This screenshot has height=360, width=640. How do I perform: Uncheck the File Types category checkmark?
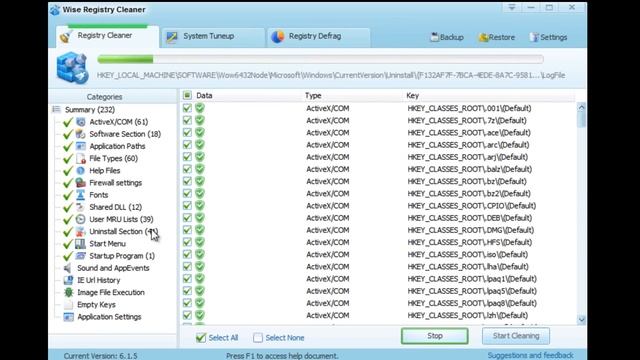(68, 158)
